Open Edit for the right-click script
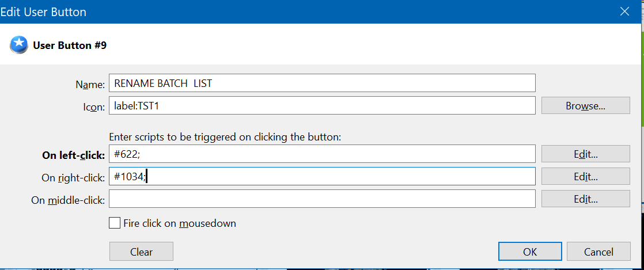This screenshot has width=644, height=270. [x=585, y=177]
